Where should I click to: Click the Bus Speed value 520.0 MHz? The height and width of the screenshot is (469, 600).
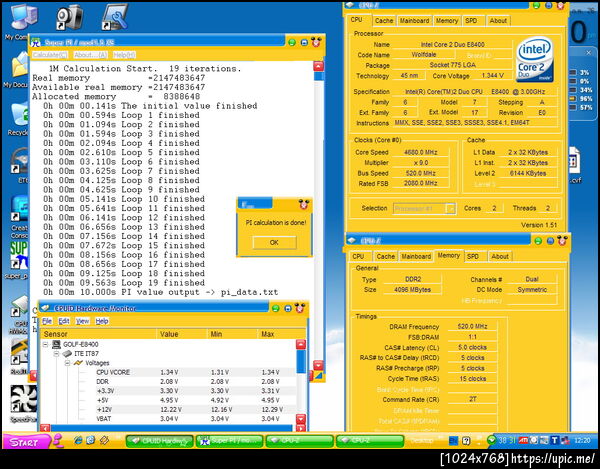(421, 173)
